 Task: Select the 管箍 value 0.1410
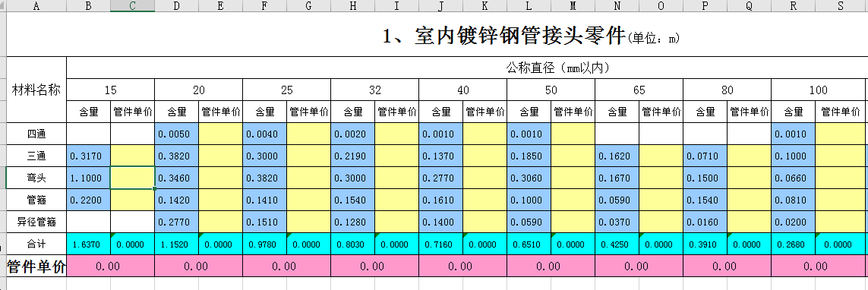tap(264, 200)
